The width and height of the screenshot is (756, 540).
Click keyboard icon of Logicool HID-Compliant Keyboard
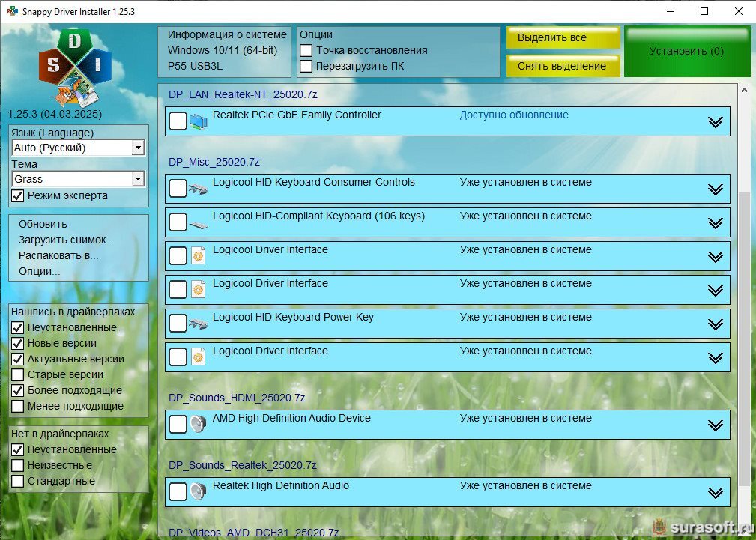click(x=198, y=225)
